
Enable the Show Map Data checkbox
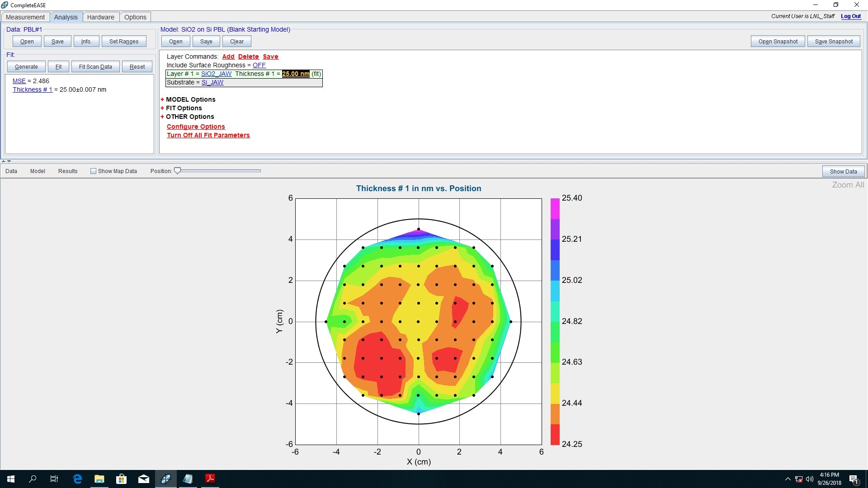click(x=93, y=171)
